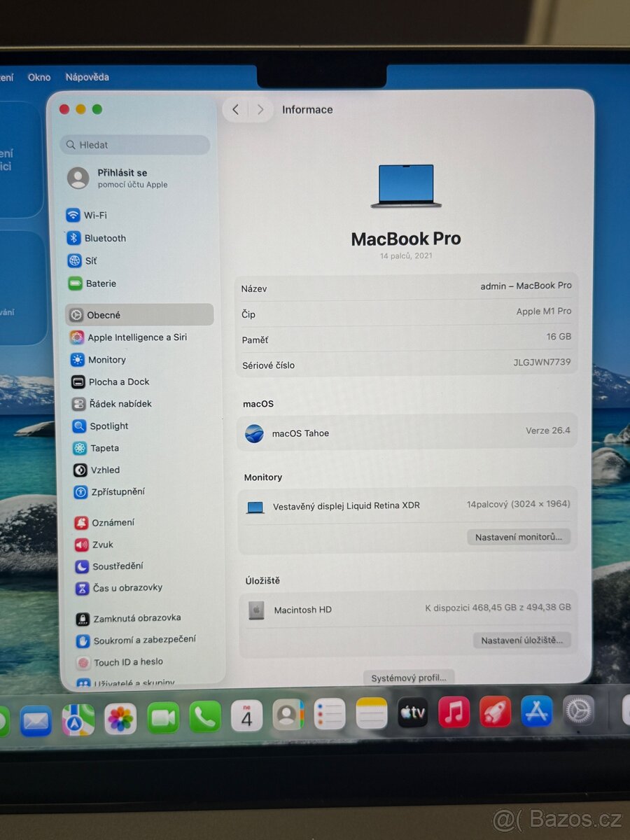The height and width of the screenshot is (840, 630).
Task: Launch Photos from the Dock
Action: click(120, 719)
